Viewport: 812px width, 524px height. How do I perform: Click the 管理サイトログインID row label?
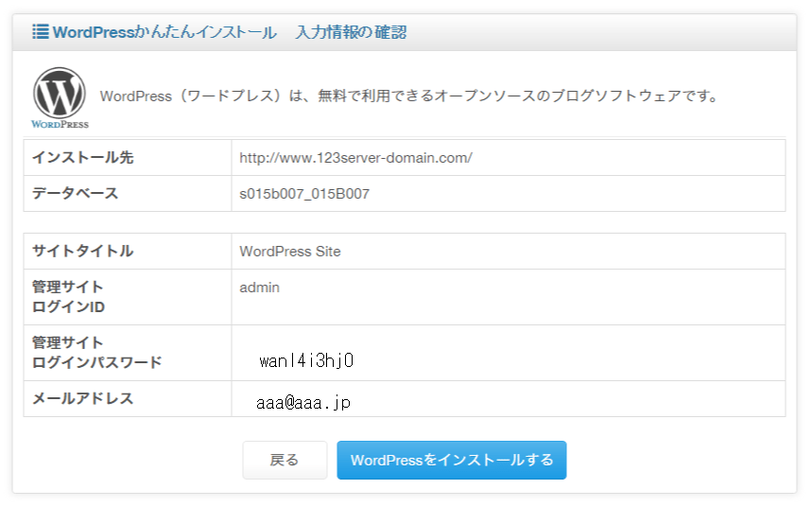pyautogui.click(x=68, y=296)
